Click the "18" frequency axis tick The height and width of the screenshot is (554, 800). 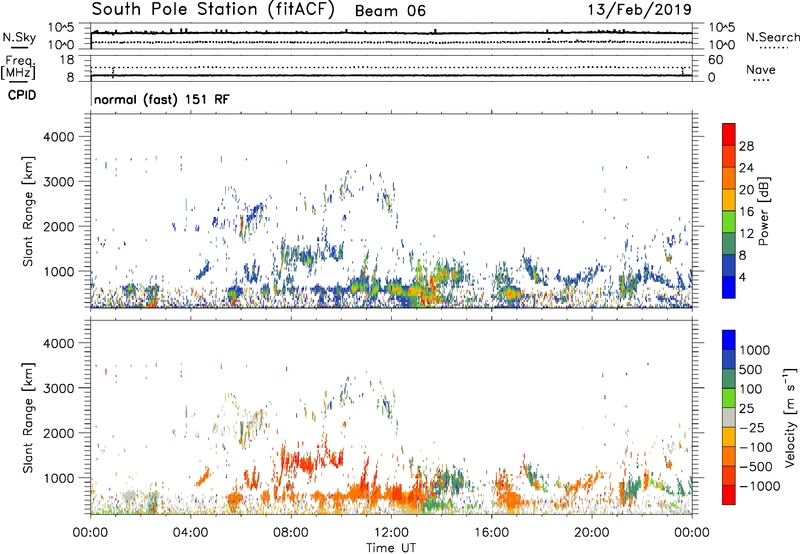(x=67, y=60)
